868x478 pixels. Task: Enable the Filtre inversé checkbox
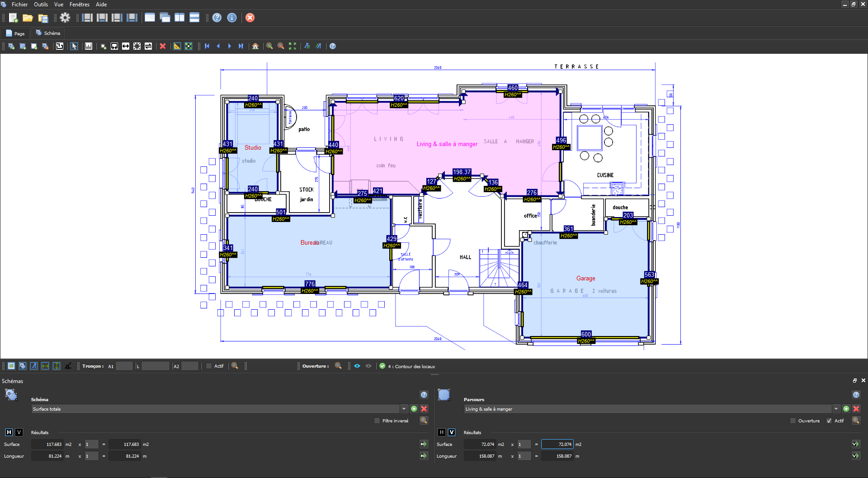(377, 421)
